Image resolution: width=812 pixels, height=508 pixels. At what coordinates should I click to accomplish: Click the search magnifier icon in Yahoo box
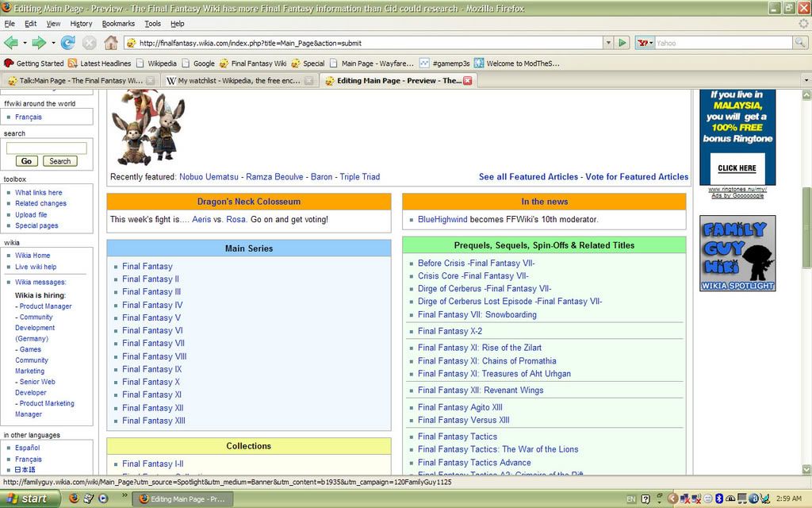(x=800, y=43)
